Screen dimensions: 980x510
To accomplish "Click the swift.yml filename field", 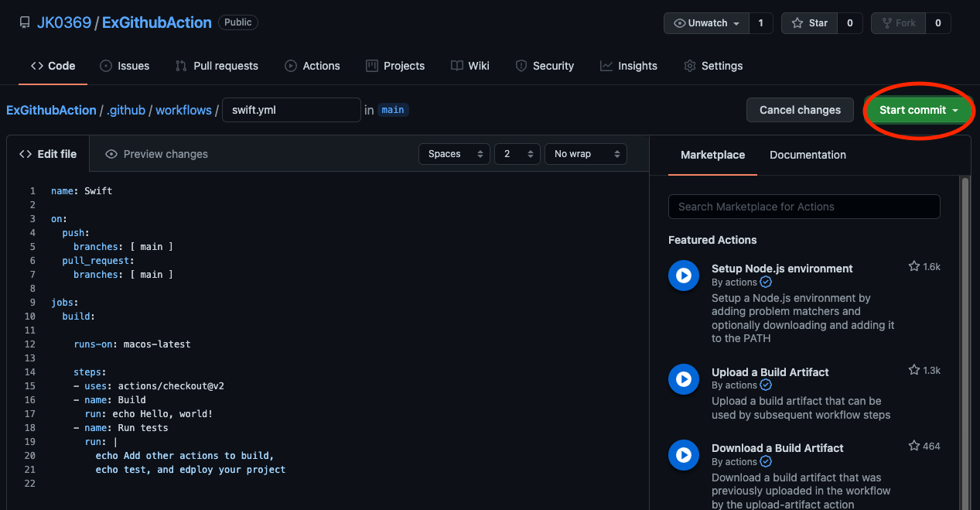I will (x=292, y=110).
